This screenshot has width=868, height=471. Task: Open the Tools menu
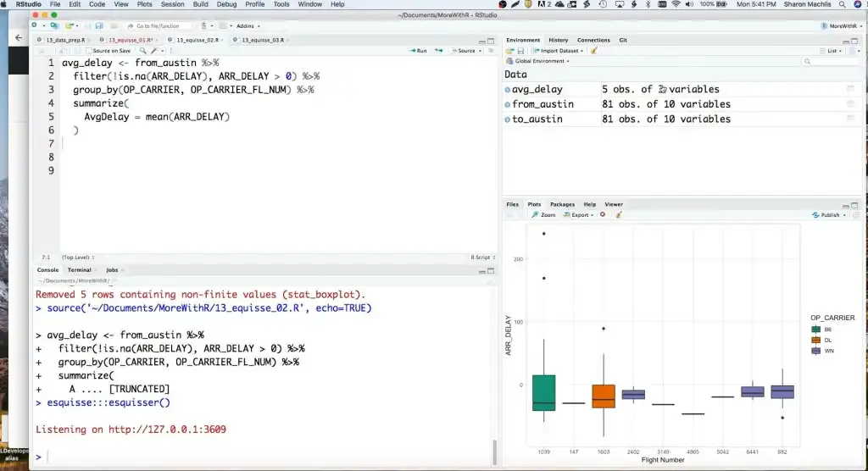pyautogui.click(x=281, y=4)
